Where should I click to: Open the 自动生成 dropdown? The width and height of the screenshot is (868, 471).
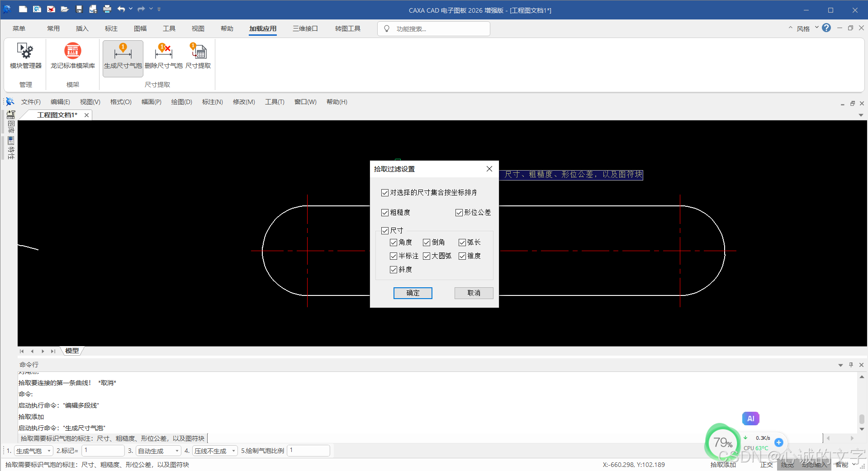175,451
